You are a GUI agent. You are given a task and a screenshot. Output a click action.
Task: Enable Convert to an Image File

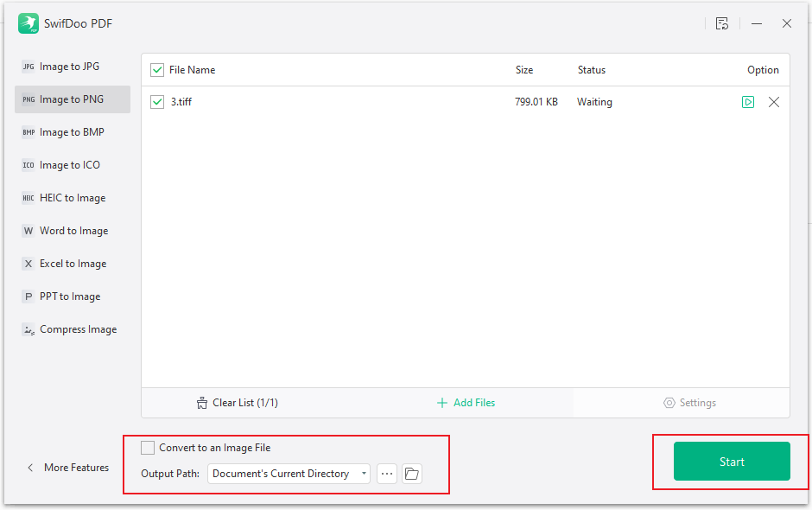[148, 448]
